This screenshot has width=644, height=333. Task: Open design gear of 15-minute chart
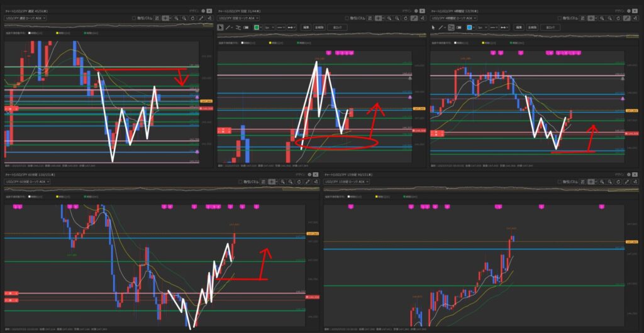click(x=629, y=175)
